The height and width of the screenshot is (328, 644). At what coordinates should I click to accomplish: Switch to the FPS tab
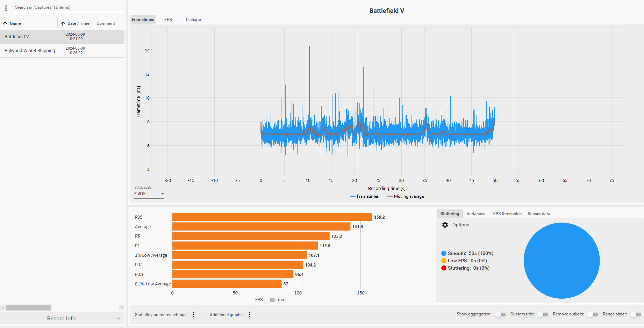[x=168, y=20]
